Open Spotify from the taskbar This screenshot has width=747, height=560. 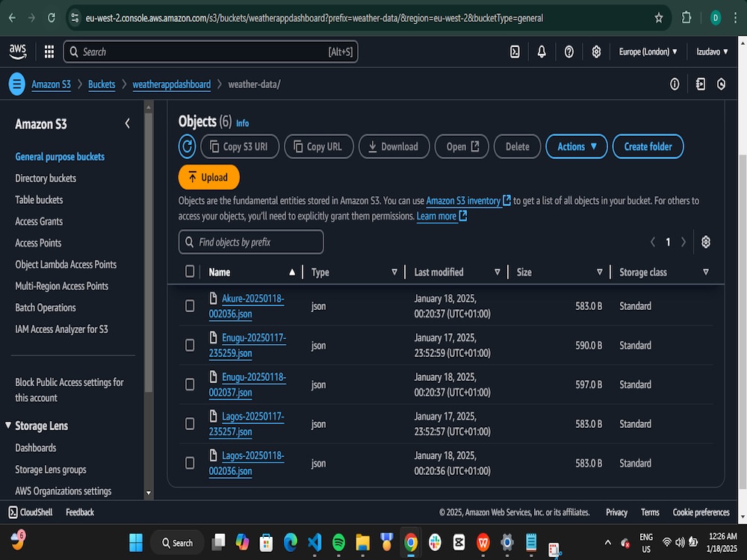pos(338,542)
